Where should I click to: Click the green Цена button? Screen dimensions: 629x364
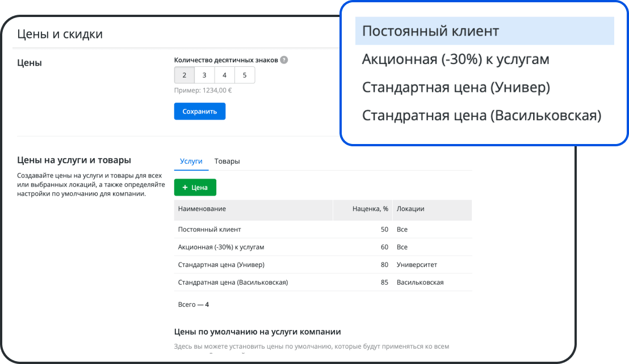(x=195, y=186)
